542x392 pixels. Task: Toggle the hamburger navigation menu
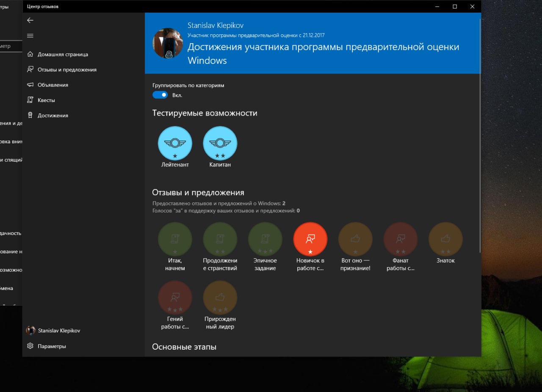(30, 36)
